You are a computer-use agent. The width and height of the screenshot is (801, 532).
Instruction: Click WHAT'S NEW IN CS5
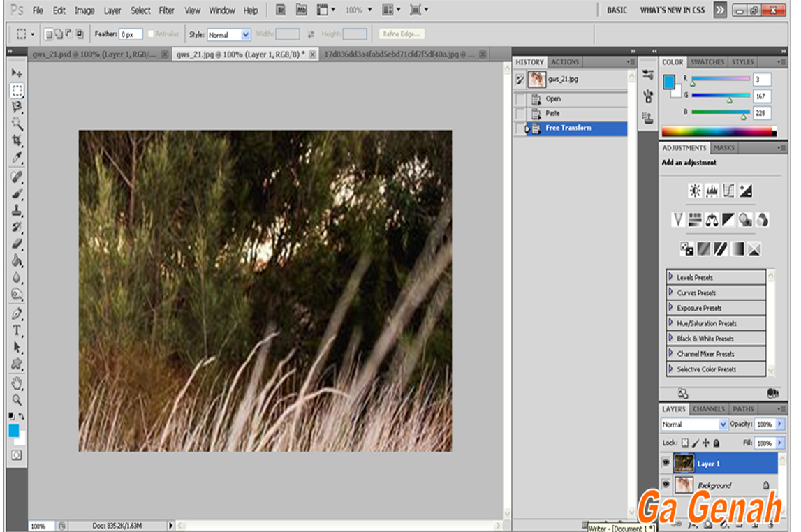pyautogui.click(x=673, y=10)
